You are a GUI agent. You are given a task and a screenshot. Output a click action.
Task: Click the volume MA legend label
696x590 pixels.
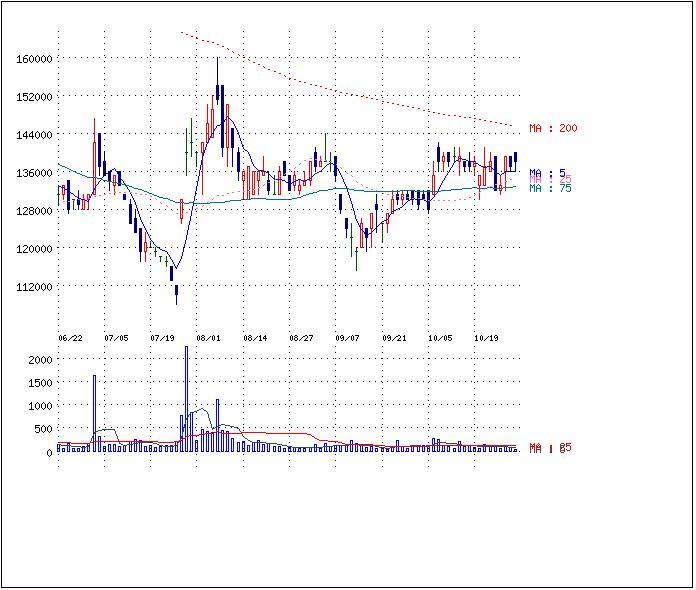coord(550,448)
